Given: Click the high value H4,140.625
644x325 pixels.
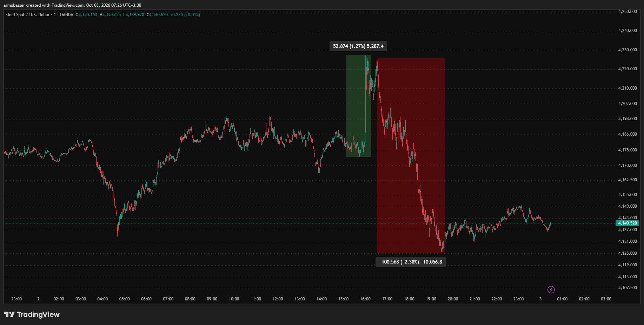Looking at the screenshot, I should pyautogui.click(x=110, y=15).
